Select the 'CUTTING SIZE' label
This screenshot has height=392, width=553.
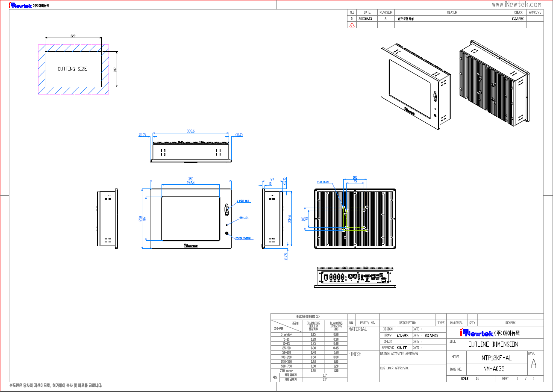pyautogui.click(x=72, y=69)
